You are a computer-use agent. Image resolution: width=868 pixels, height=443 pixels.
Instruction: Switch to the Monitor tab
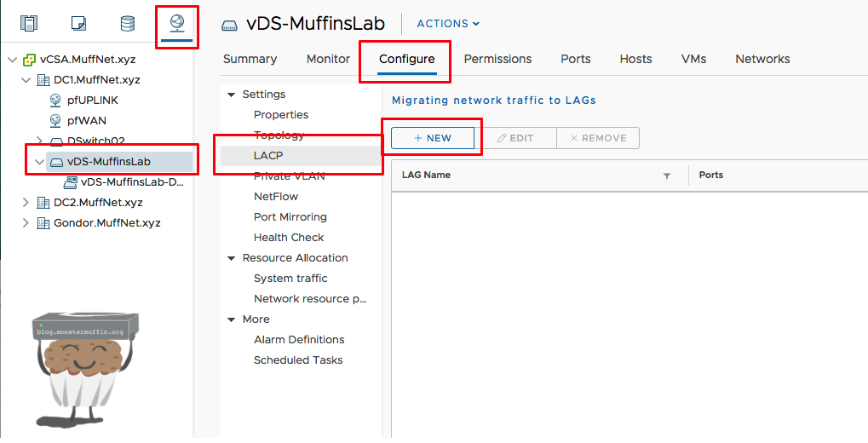[328, 59]
